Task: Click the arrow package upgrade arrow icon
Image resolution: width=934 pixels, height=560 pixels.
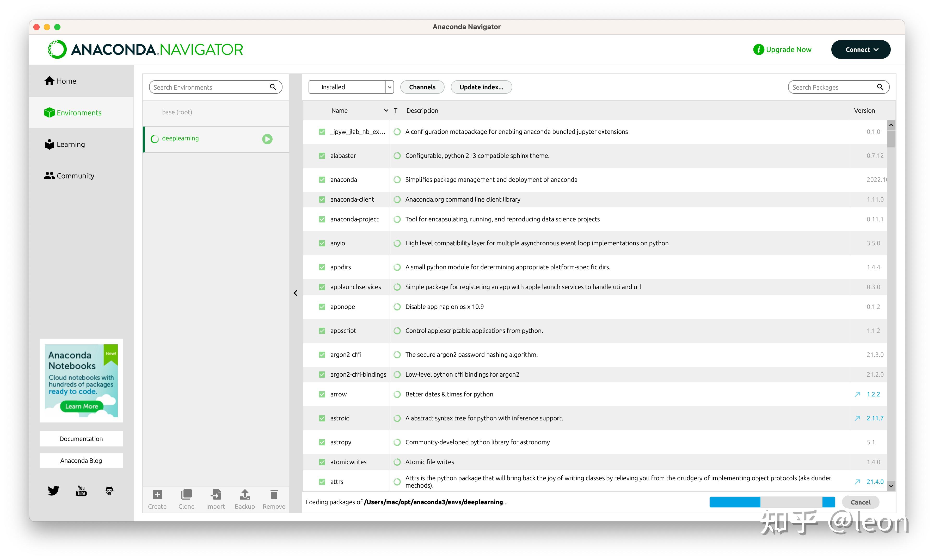Action: 857,394
